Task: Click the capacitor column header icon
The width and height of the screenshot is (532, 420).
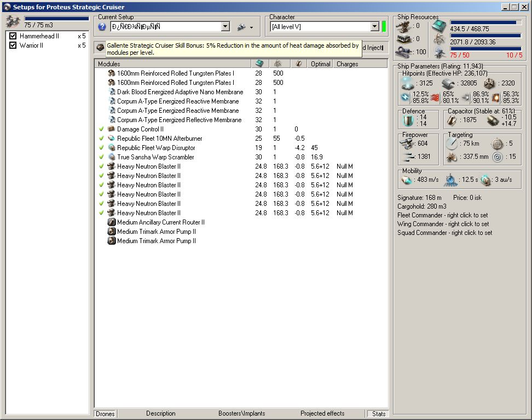Action: click(299, 64)
